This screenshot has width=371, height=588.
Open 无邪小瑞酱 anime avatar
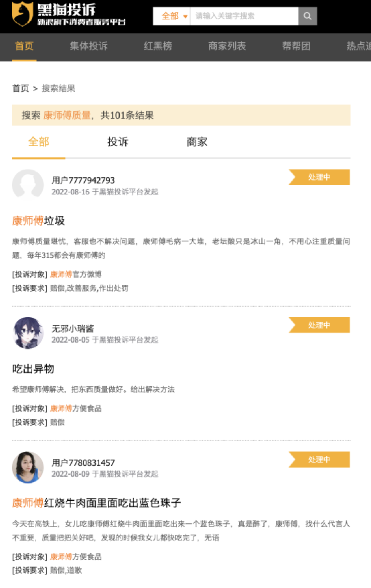(x=27, y=333)
